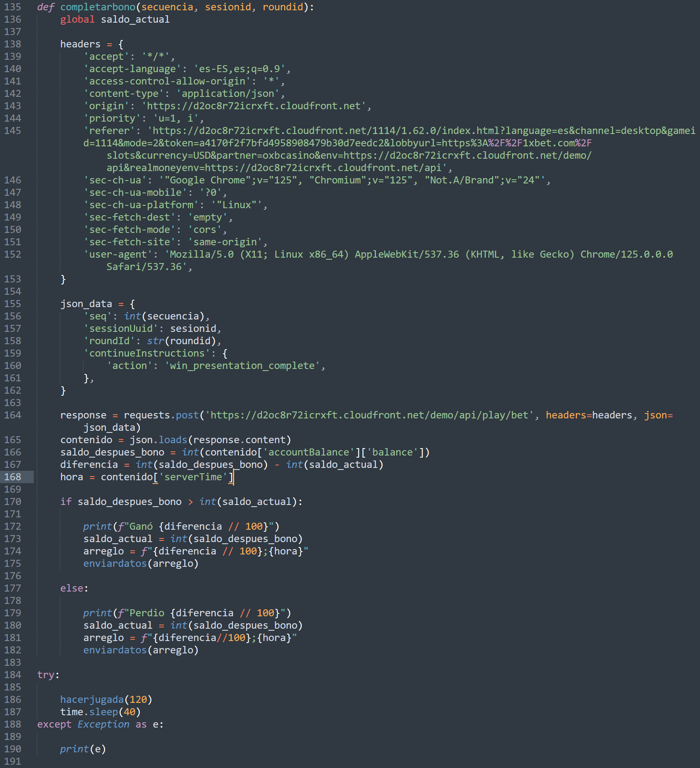Click the 'origin' cloudfront URL string
The height and width of the screenshot is (768, 700).
pos(254,106)
